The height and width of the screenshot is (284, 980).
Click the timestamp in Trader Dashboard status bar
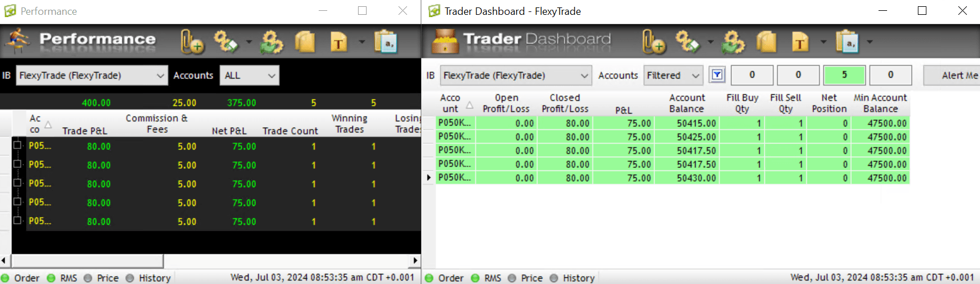pyautogui.click(x=882, y=278)
